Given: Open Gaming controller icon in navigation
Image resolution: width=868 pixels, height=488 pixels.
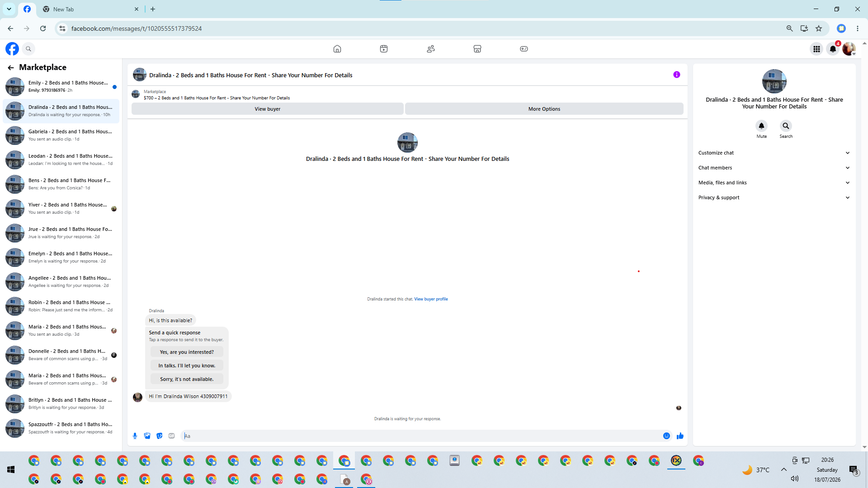Looking at the screenshot, I should tap(524, 49).
